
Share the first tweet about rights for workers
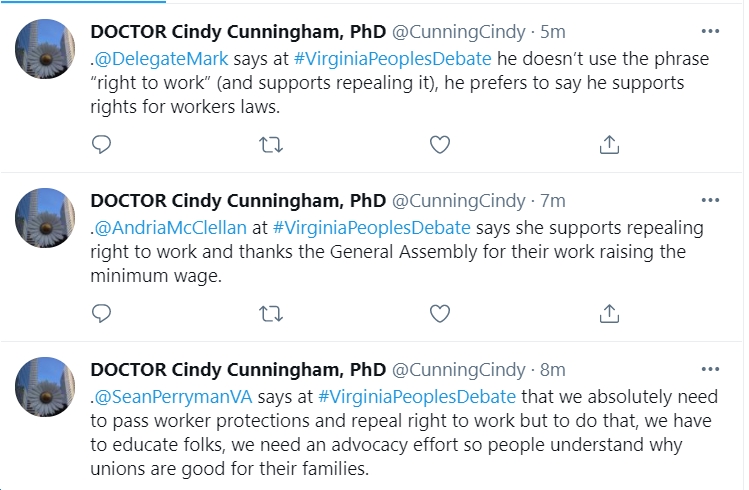click(x=609, y=144)
